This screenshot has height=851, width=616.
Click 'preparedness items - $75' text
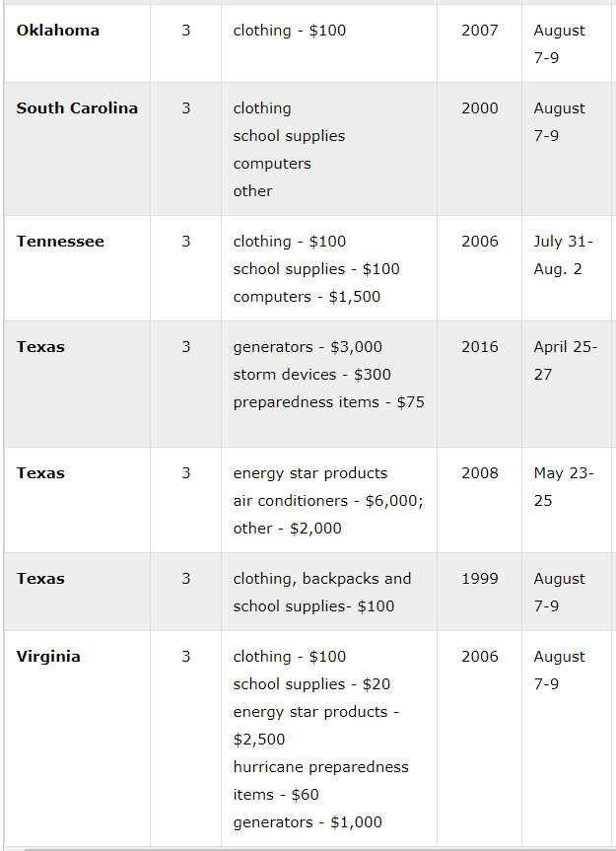328,402
